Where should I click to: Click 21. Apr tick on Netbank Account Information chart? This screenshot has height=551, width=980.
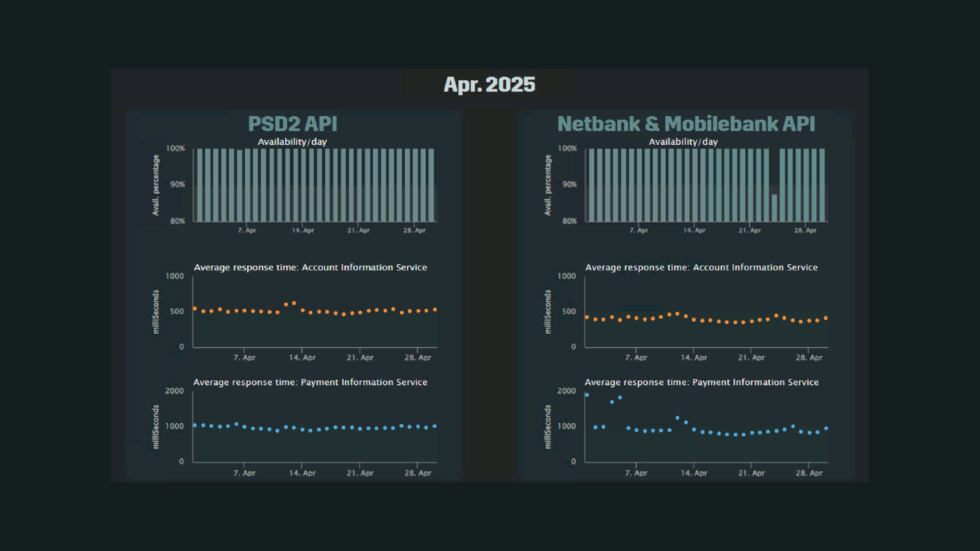[751, 358]
